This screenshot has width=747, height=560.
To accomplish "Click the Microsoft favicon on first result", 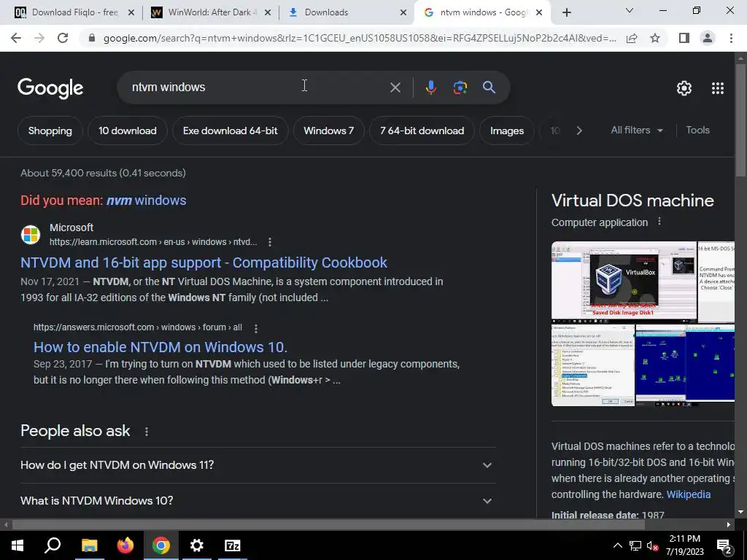I will [31, 235].
